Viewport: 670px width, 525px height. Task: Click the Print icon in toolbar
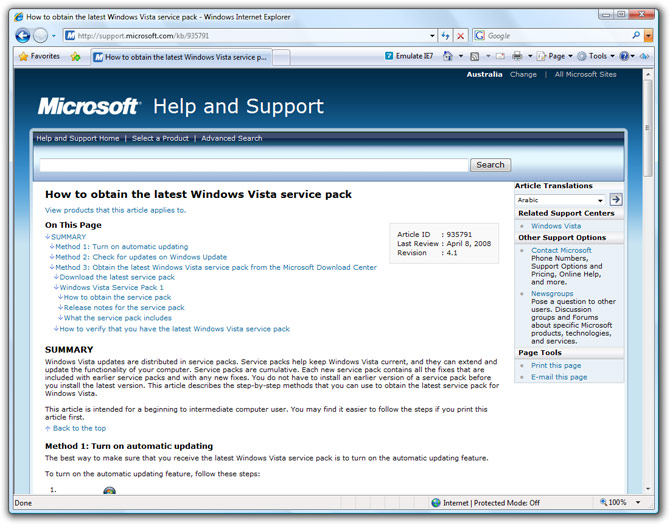point(517,56)
